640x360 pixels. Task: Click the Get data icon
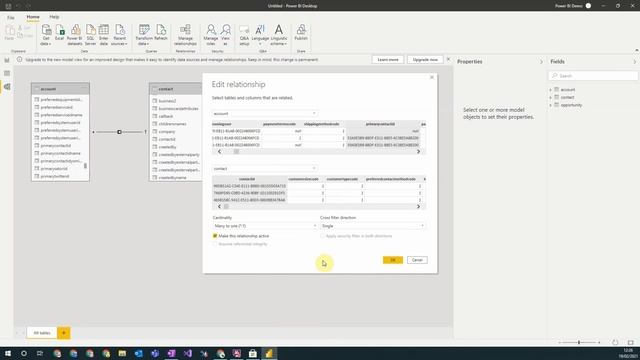(x=46, y=35)
